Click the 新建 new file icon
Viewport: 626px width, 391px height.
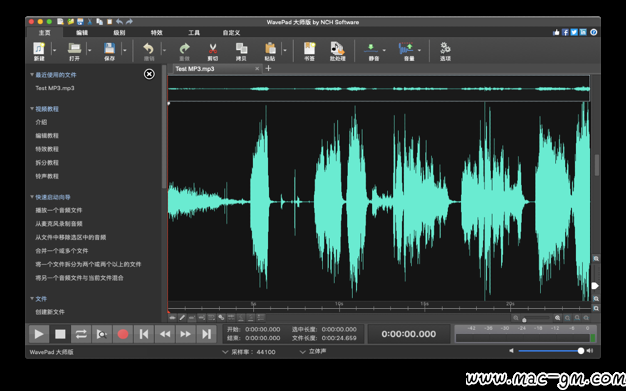39,49
